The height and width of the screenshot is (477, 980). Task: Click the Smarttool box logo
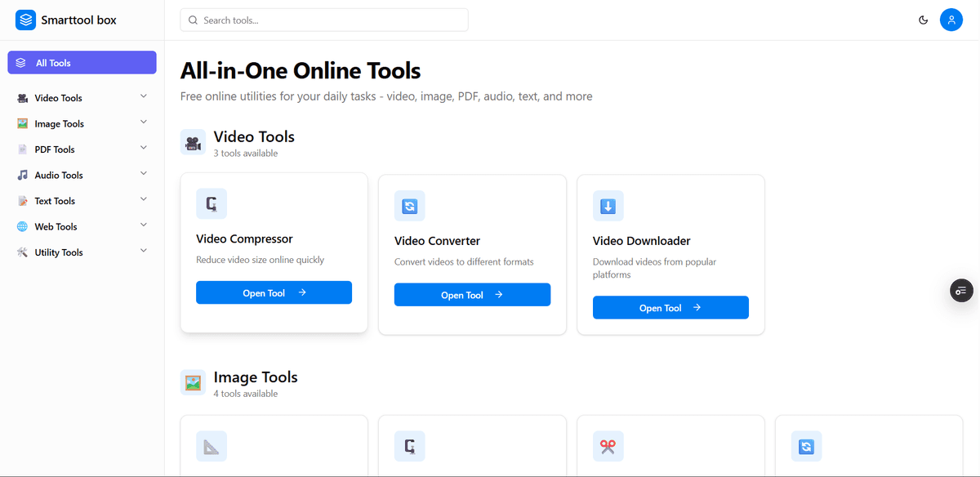click(x=65, y=19)
